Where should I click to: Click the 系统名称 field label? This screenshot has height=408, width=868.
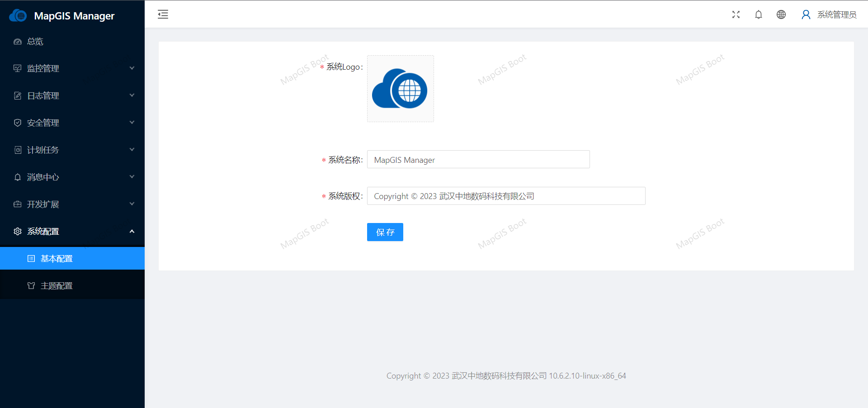point(345,160)
